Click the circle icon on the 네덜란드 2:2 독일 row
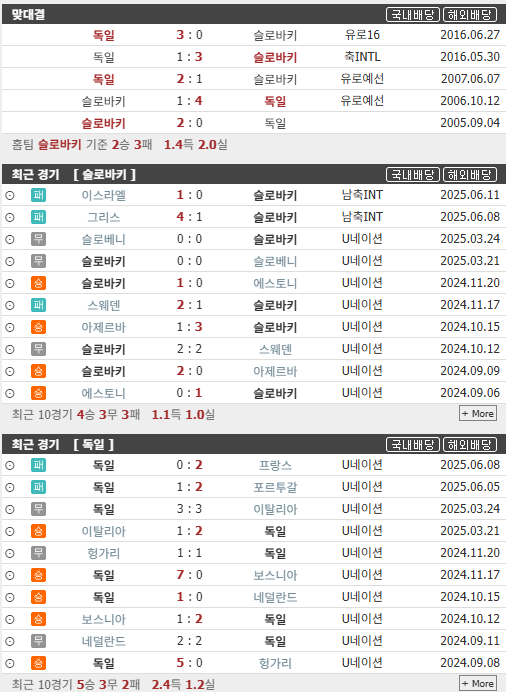 coord(10,641)
